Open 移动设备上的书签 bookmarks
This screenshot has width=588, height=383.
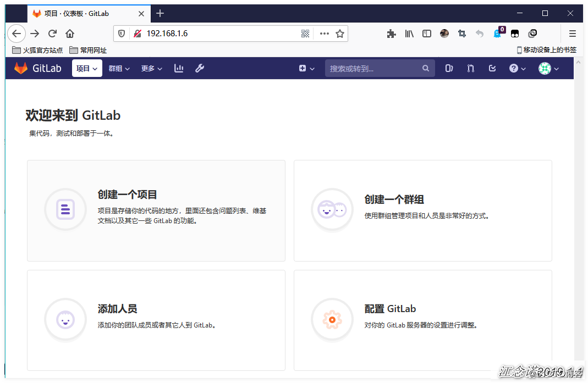tap(546, 50)
